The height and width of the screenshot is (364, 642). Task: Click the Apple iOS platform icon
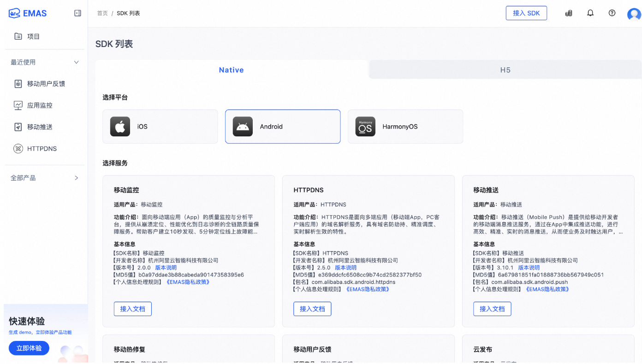[120, 127]
